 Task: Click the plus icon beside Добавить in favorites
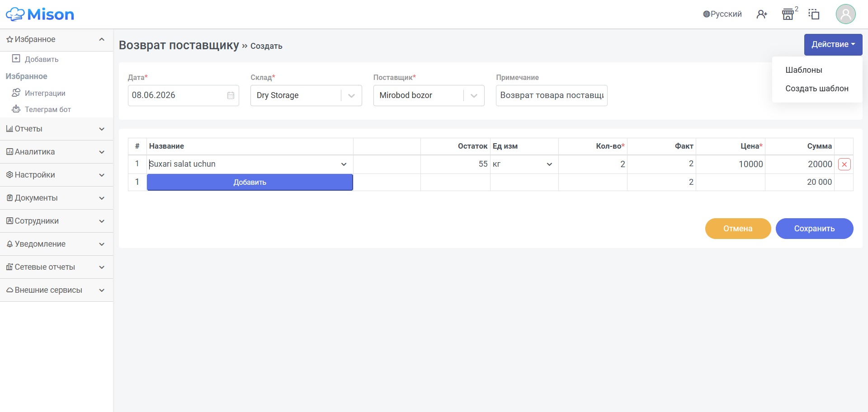16,59
